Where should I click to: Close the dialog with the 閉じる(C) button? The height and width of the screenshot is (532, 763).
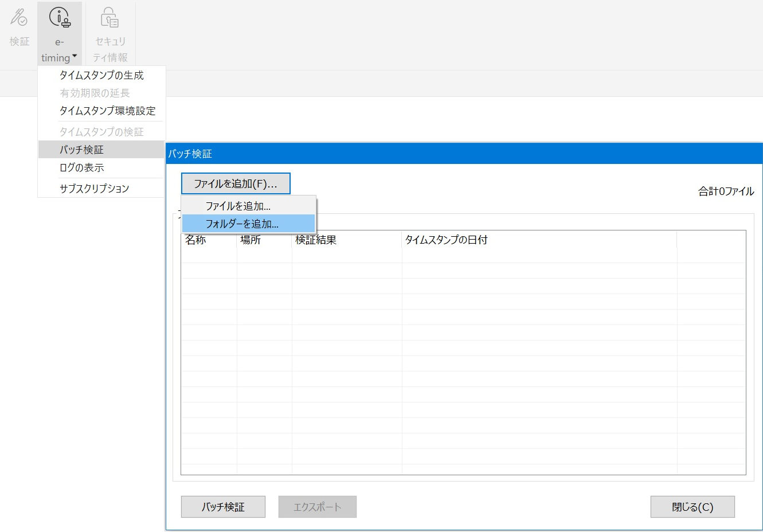point(692,506)
